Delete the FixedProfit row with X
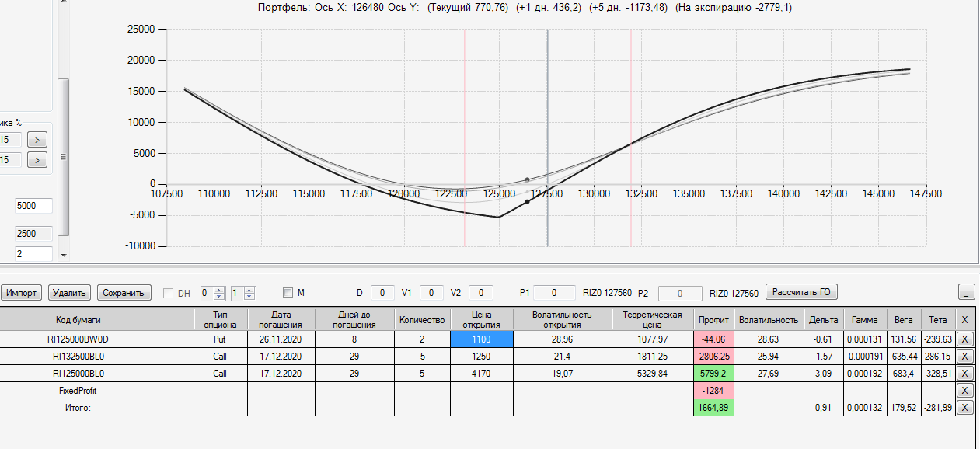 click(964, 391)
